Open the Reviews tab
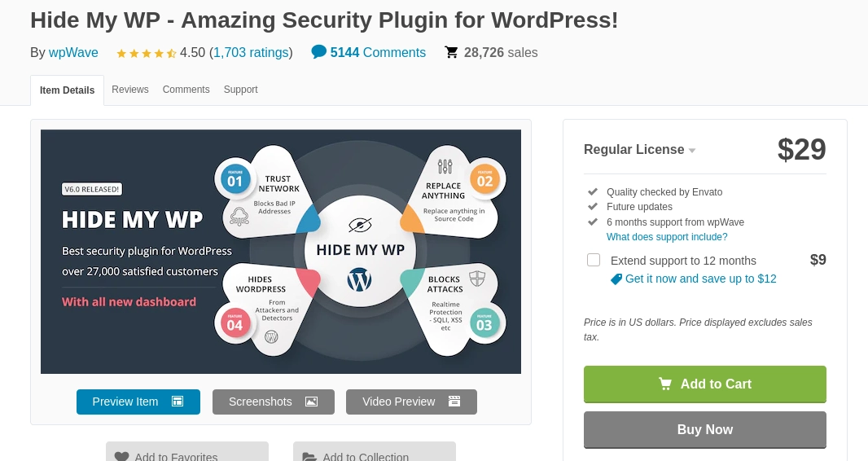Viewport: 868px width, 461px height. pos(130,90)
